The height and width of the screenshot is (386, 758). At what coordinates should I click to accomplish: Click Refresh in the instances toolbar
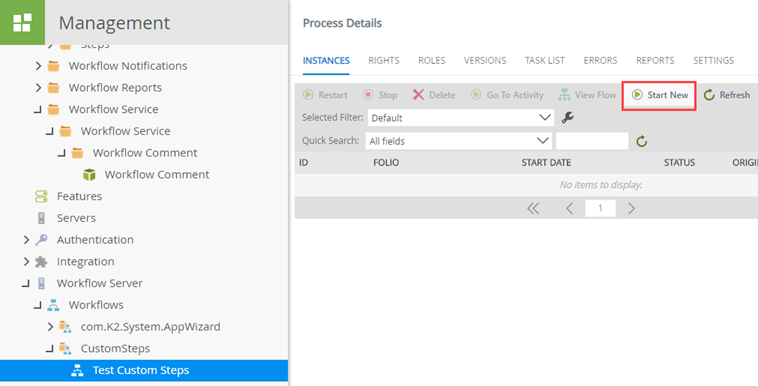tap(727, 95)
